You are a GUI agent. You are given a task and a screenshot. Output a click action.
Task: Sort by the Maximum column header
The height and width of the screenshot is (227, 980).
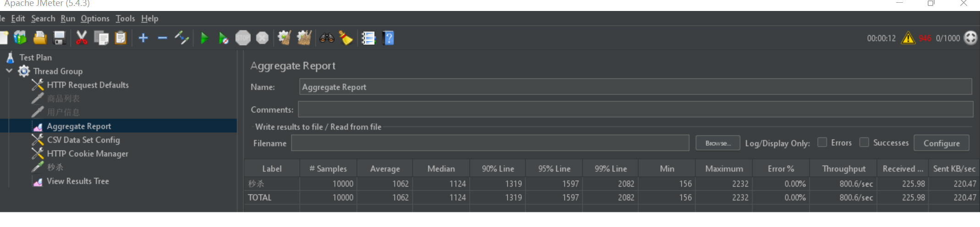coord(724,168)
